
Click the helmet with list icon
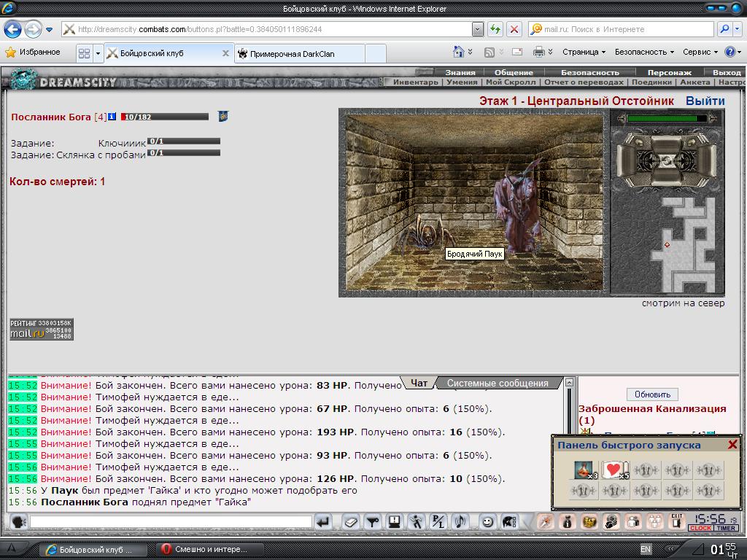pyautogui.click(x=509, y=522)
